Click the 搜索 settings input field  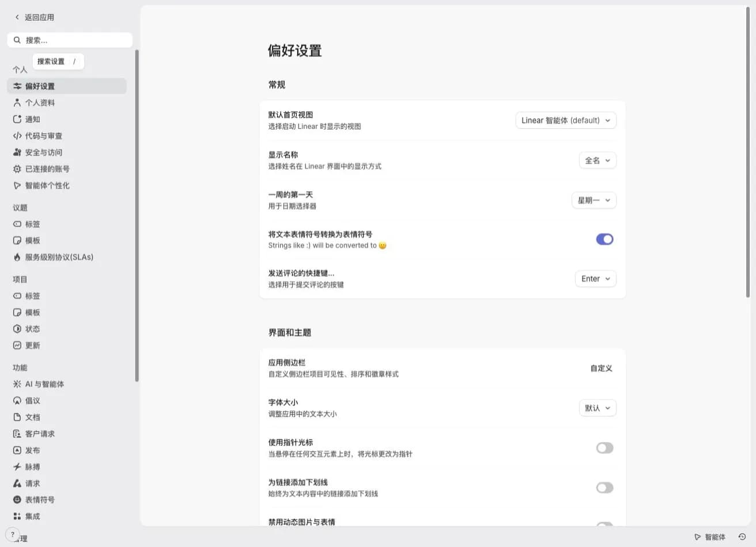coord(70,40)
